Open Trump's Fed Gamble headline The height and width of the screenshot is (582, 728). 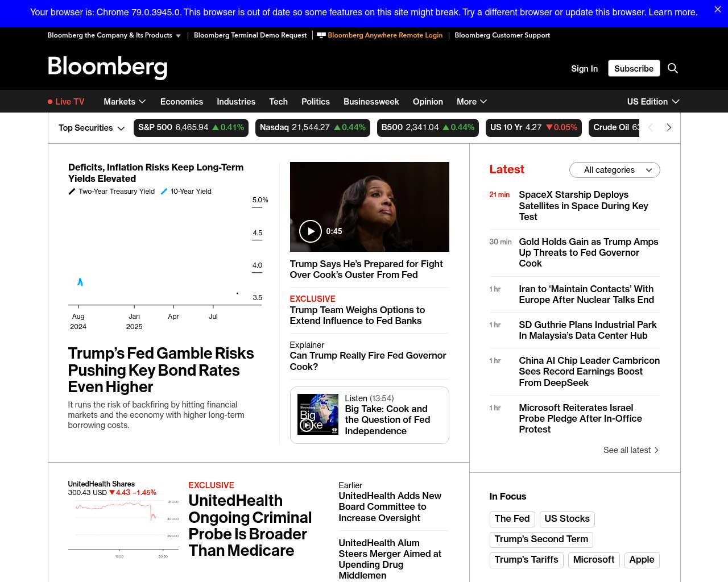(161, 370)
